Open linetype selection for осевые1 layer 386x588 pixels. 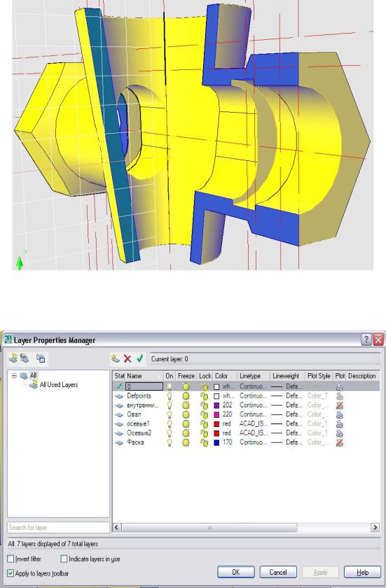[x=254, y=423]
